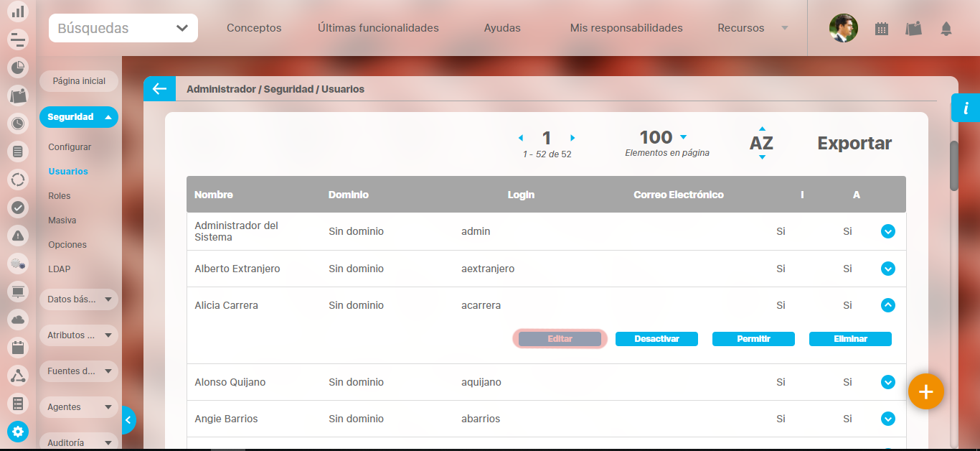Open the settings gear in left sidebar
Viewport: 980px width, 451px height.
(x=18, y=431)
